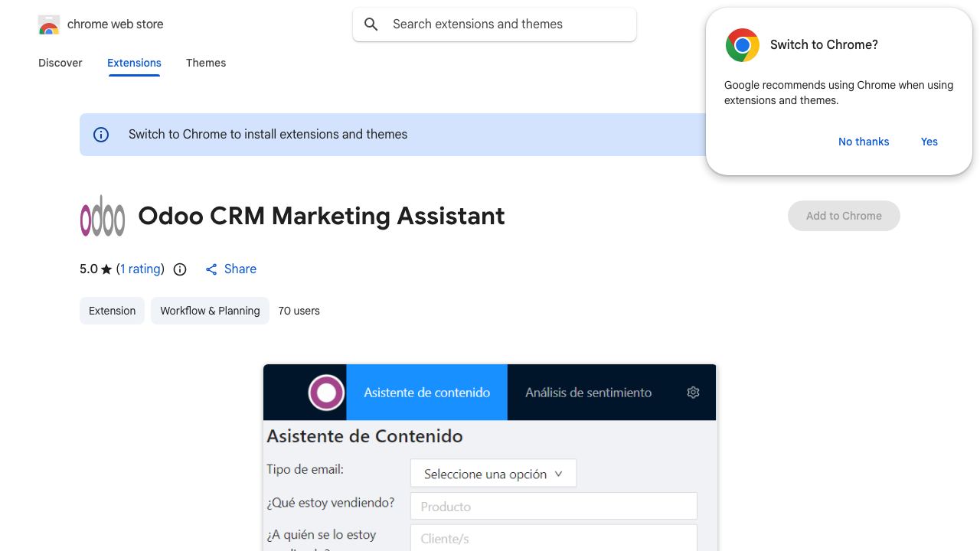Click the Chrome logo in the popup
This screenshot has height=551, width=980.
click(743, 45)
